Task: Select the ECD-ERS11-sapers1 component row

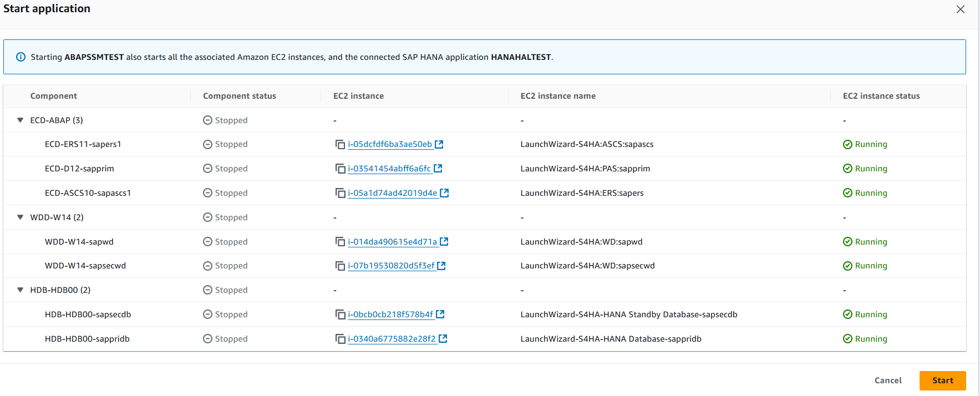Action: [x=485, y=144]
